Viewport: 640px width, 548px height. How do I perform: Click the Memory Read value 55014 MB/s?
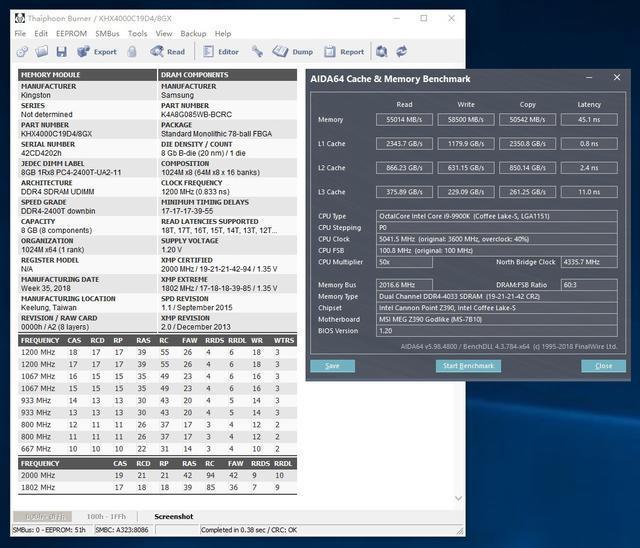click(x=404, y=120)
